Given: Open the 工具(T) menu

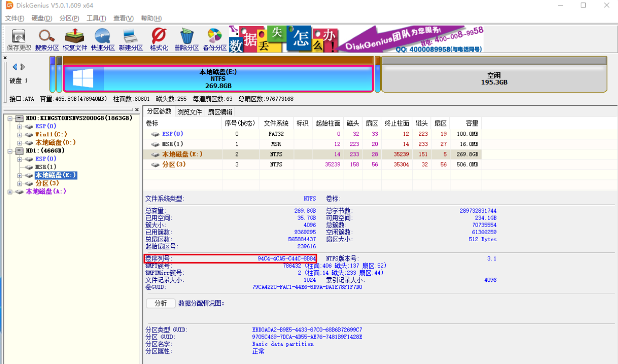Looking at the screenshot, I should coord(96,19).
